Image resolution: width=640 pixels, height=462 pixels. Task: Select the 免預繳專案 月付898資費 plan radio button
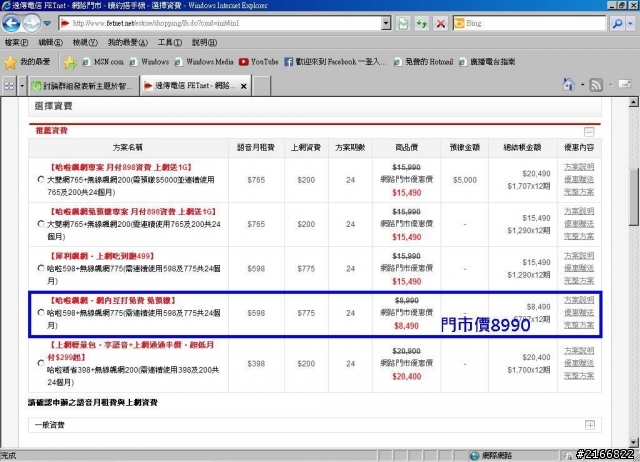pyautogui.click(x=41, y=224)
